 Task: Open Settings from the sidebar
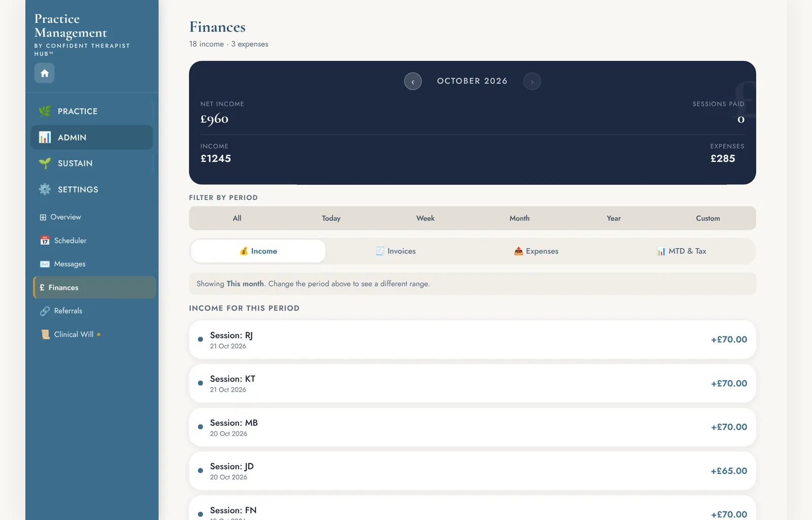pos(91,189)
